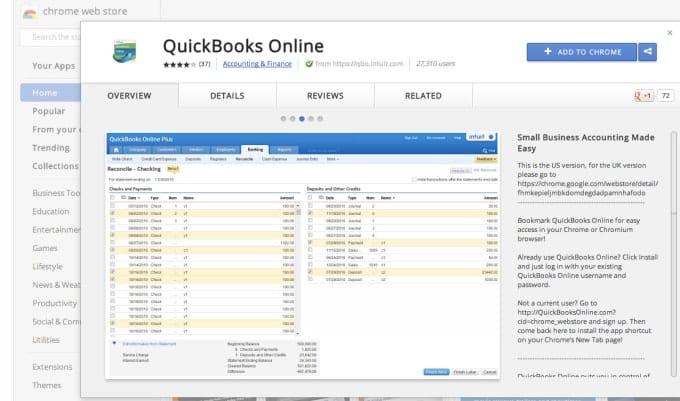Select Home in the store sidebar

(50, 93)
